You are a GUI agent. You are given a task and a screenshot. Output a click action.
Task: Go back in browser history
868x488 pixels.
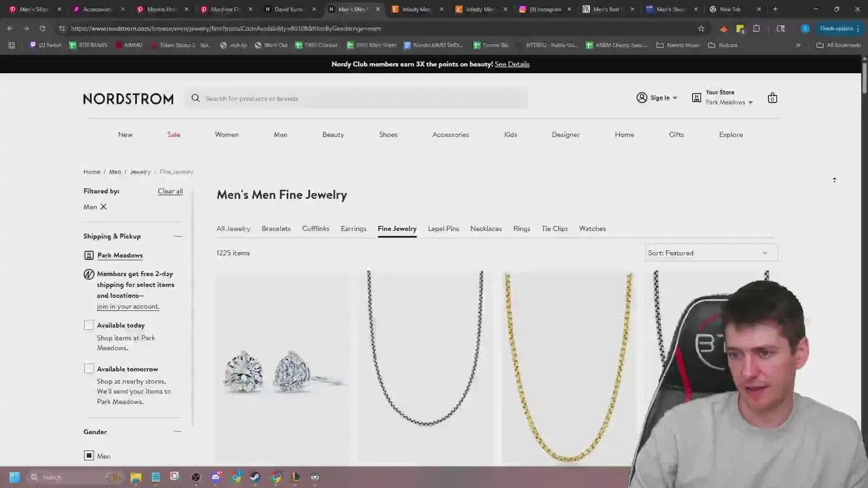coord(9,28)
